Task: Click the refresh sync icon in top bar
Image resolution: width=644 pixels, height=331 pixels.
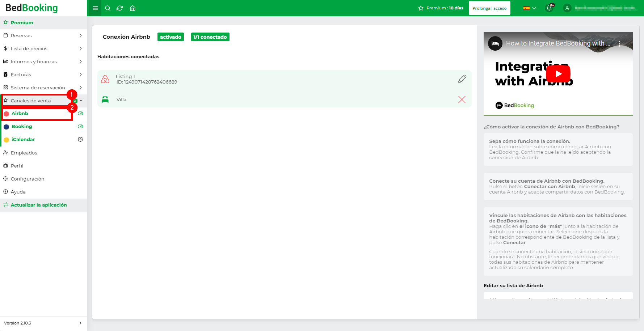Action: (x=119, y=8)
